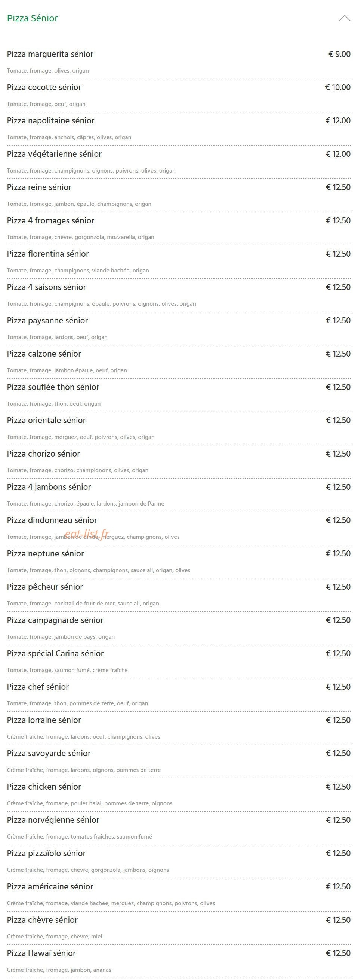This screenshot has height=980, width=358.
Task: Click Pizza américaine sénior title
Action: (50, 887)
